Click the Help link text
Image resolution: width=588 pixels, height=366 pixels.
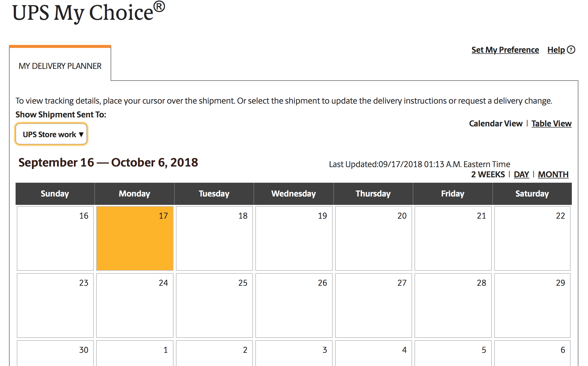(x=556, y=50)
